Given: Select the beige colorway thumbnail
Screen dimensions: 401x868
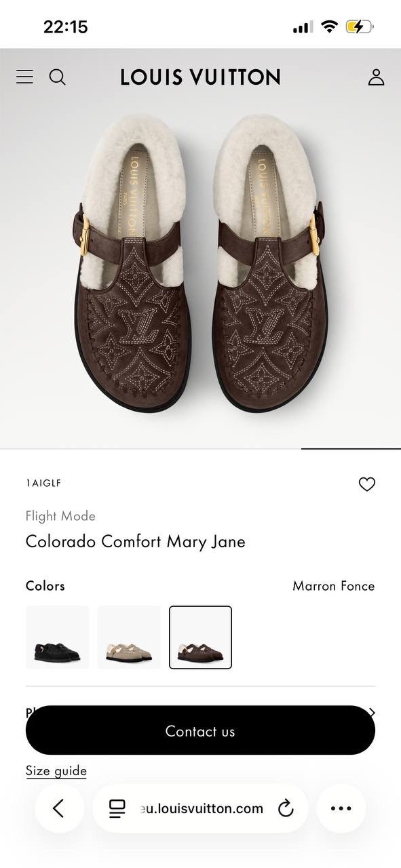Looking at the screenshot, I should click(x=129, y=637).
